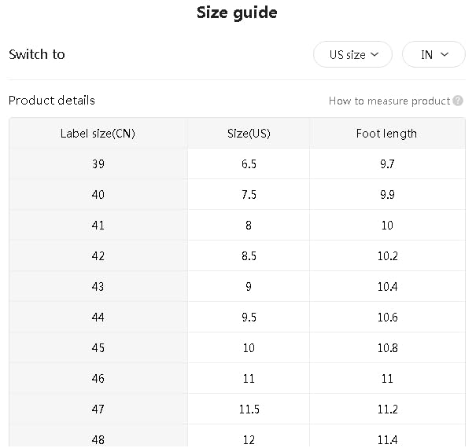Click the Size(US) column header
Image resolution: width=476 pixels, height=448 pixels.
coord(249,133)
